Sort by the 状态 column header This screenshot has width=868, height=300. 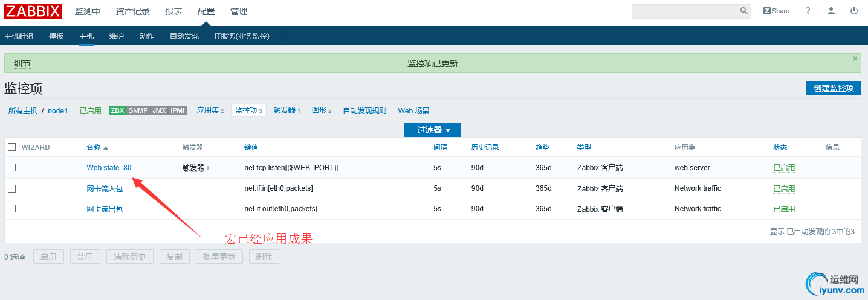click(x=780, y=147)
